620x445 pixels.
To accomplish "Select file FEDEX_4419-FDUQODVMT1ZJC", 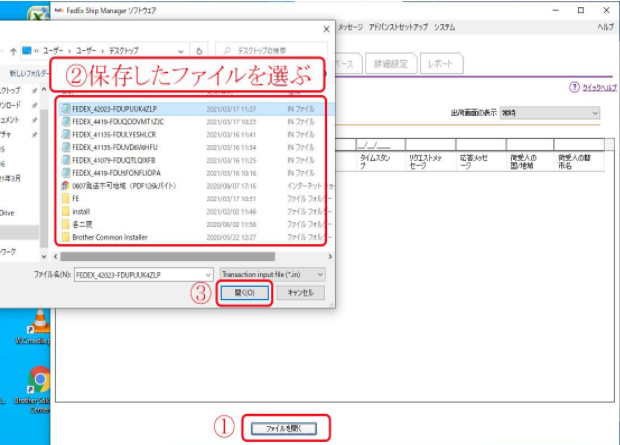I will click(197, 122).
